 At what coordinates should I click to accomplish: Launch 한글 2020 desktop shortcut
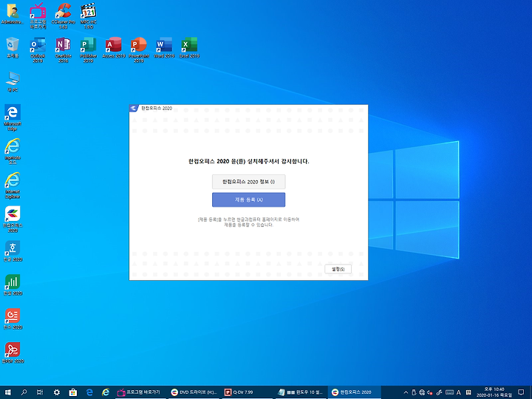pos(13,251)
